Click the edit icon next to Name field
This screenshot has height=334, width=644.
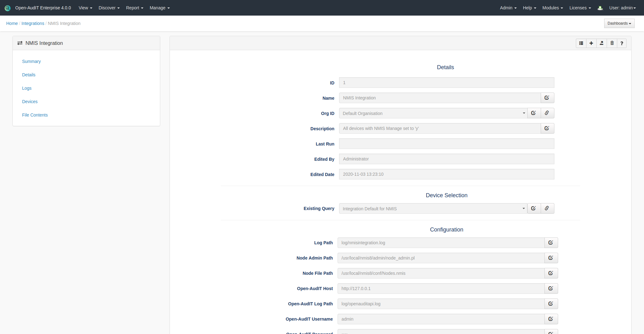pos(547,98)
